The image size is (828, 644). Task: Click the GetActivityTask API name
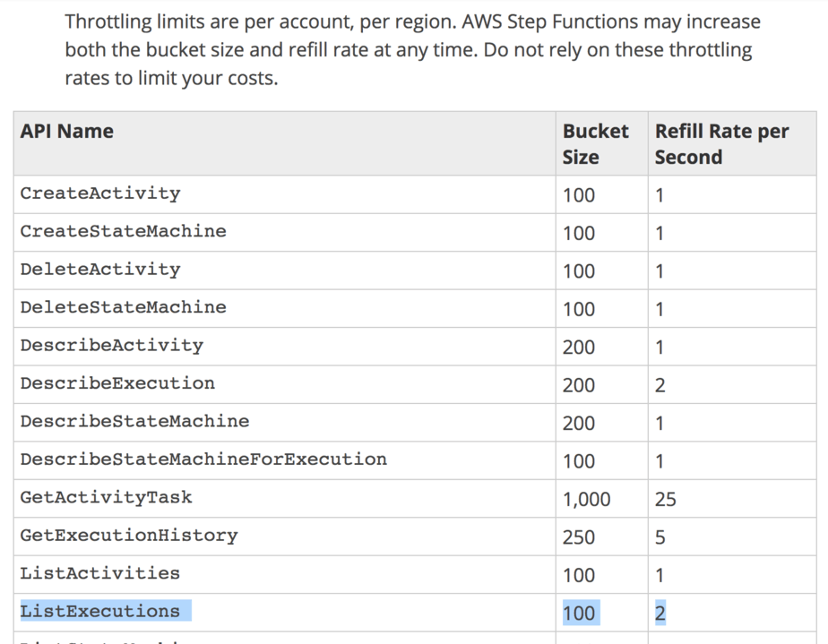pos(106,497)
